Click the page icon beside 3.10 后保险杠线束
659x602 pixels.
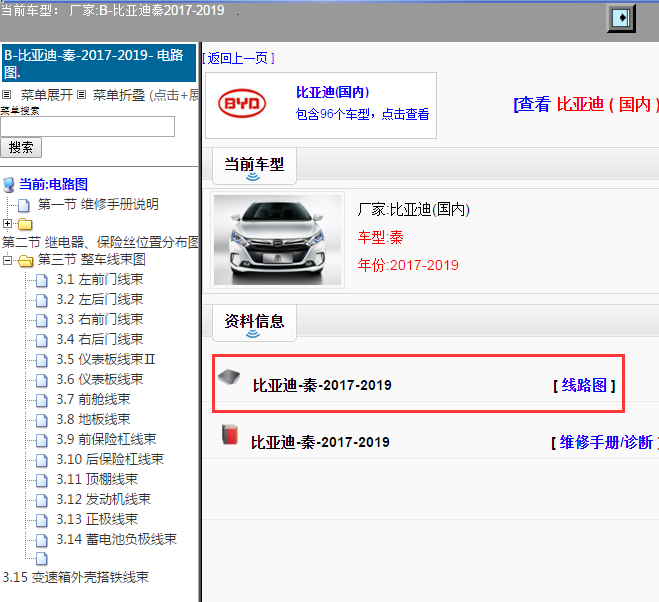(42, 460)
